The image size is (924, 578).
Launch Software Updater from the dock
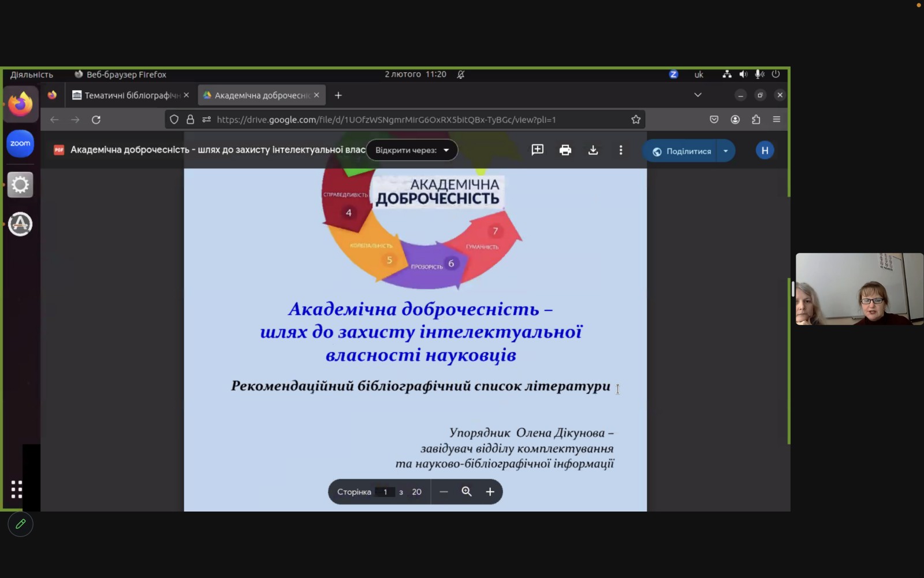[x=20, y=224]
